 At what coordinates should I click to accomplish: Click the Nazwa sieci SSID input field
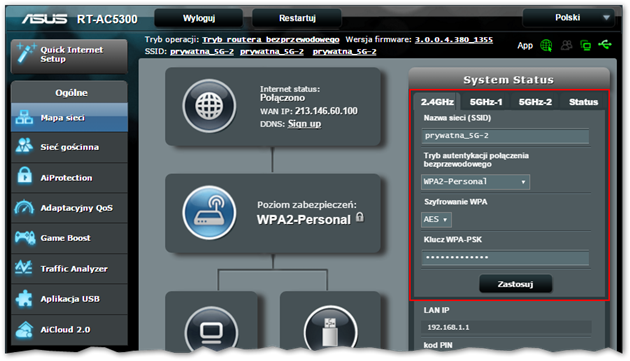505,136
